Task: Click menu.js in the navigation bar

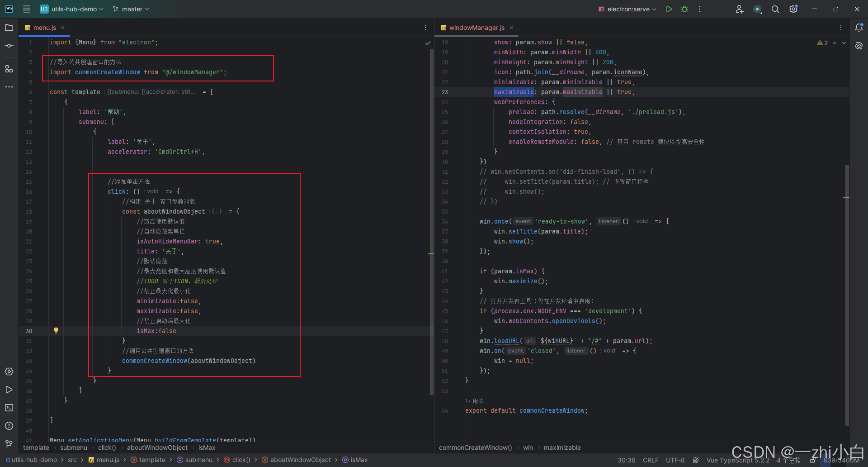Action: click(104, 460)
